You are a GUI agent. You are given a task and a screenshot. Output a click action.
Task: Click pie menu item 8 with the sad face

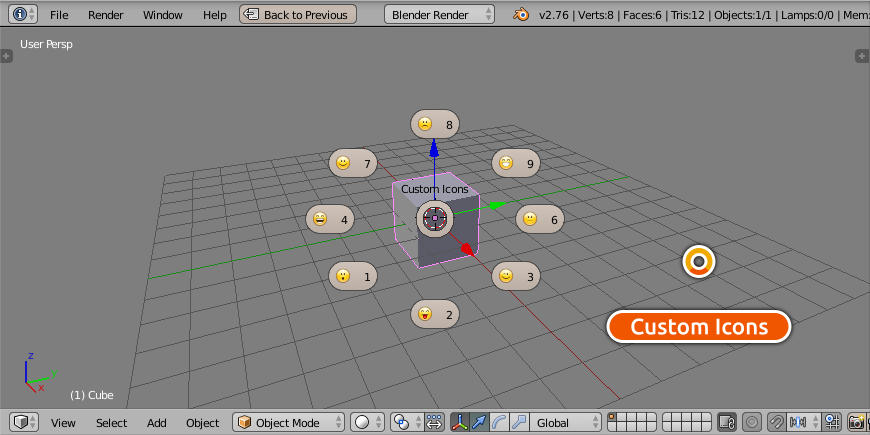click(x=435, y=125)
